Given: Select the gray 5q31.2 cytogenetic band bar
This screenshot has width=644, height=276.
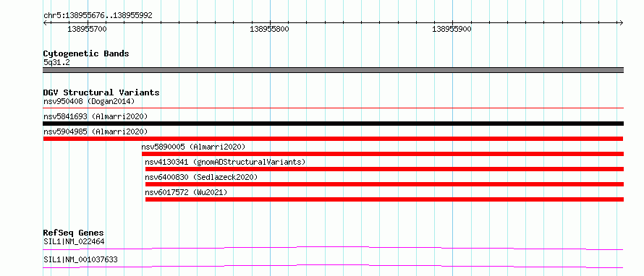Looking at the screenshot, I should (x=333, y=70).
